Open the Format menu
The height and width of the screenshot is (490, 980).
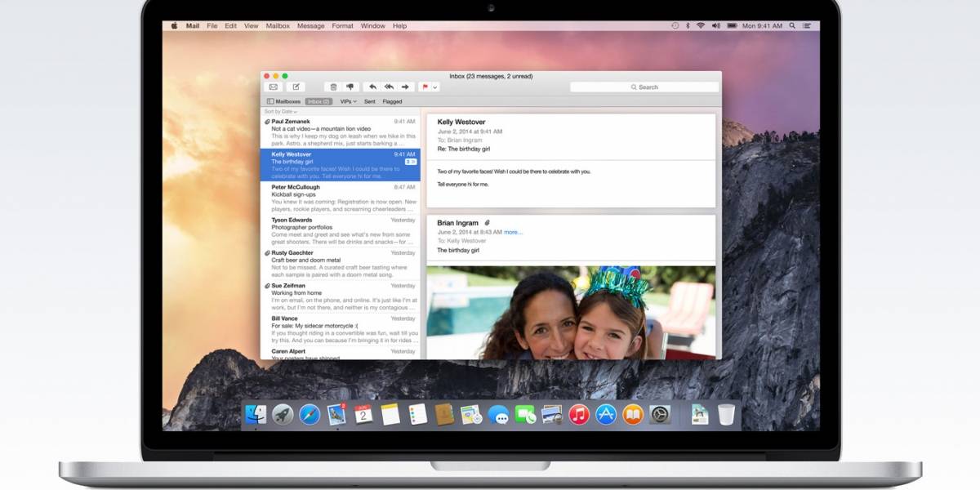[343, 25]
